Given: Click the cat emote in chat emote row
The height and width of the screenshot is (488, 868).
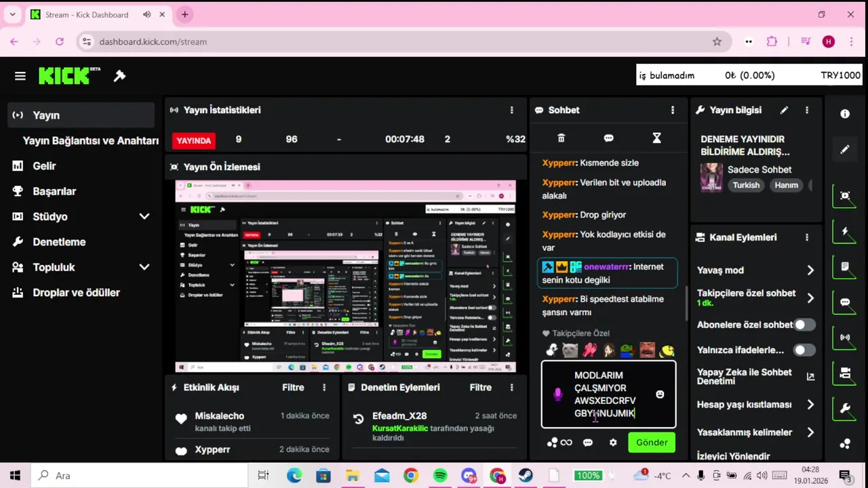Looking at the screenshot, I should pyautogui.click(x=570, y=350).
